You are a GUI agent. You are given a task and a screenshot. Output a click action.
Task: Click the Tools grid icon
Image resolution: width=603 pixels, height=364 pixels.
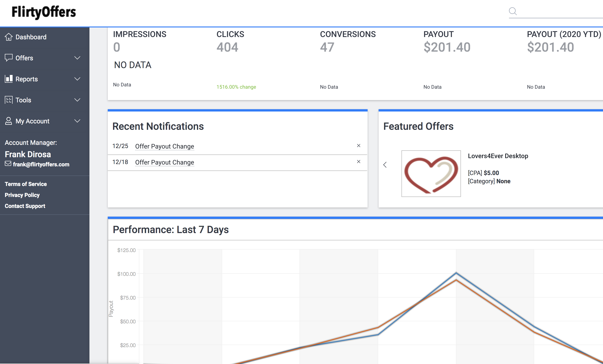8,100
